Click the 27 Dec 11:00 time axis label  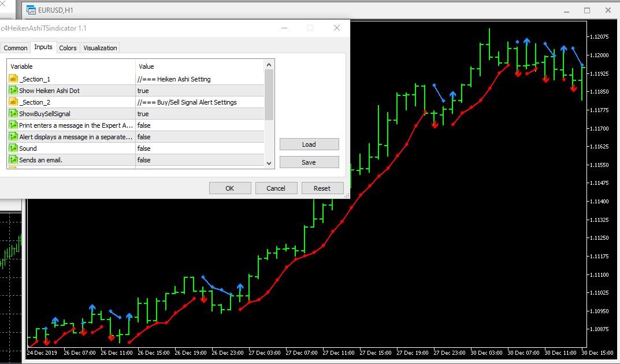pos(339,353)
